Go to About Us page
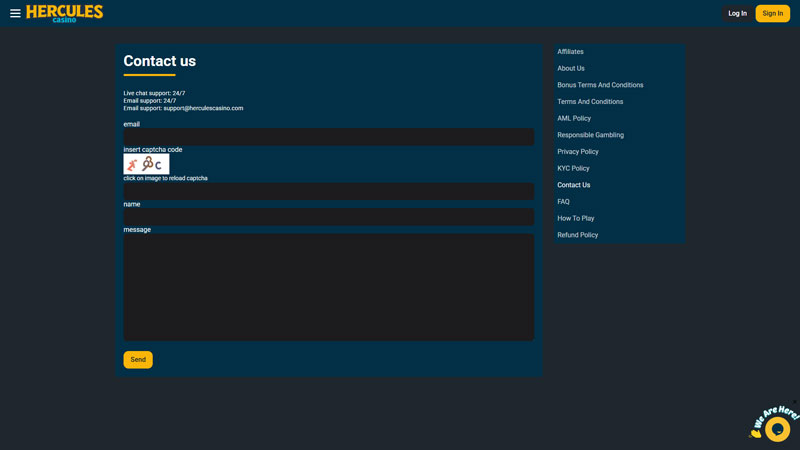 [571, 69]
